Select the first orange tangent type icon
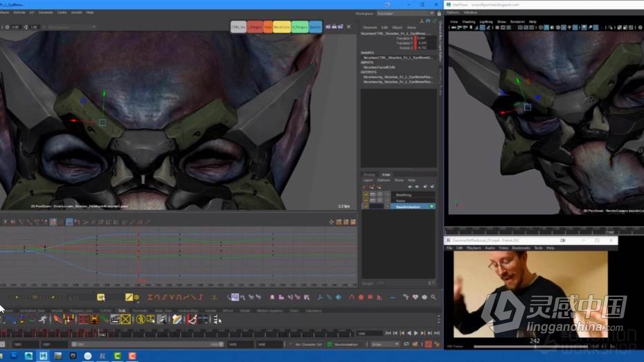This screenshot has width=644, height=362. point(150,297)
